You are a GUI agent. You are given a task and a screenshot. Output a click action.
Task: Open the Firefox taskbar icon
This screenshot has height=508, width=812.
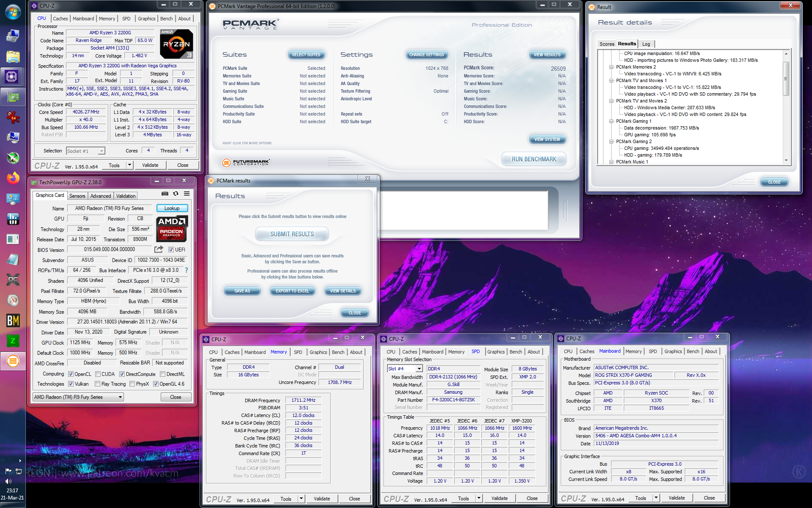coord(13,178)
